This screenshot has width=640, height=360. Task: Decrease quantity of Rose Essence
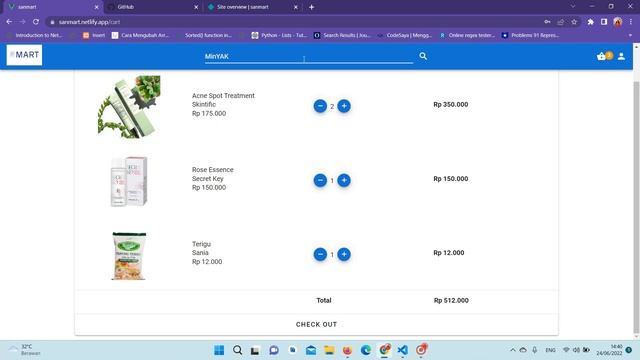pos(320,180)
